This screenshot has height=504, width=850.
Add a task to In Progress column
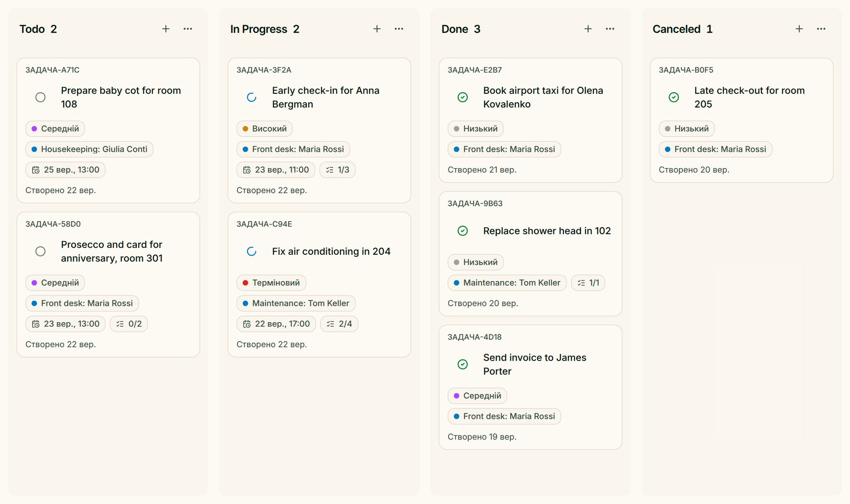pos(377,29)
